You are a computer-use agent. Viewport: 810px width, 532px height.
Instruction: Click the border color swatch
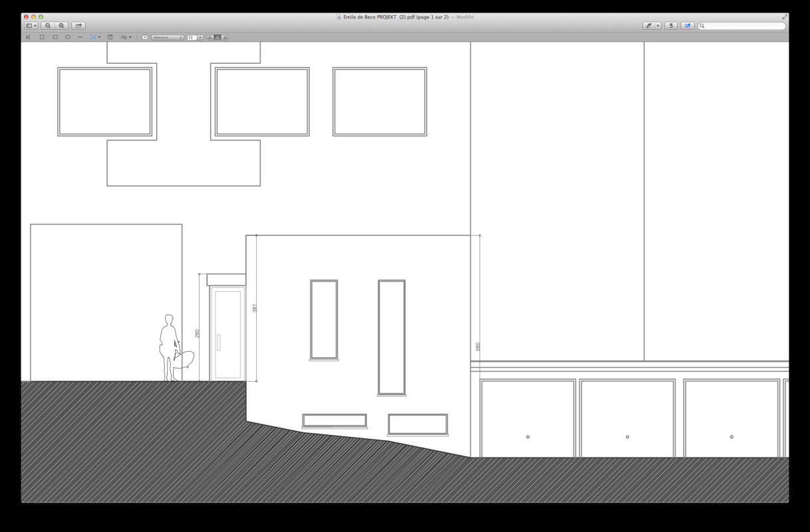[145, 37]
